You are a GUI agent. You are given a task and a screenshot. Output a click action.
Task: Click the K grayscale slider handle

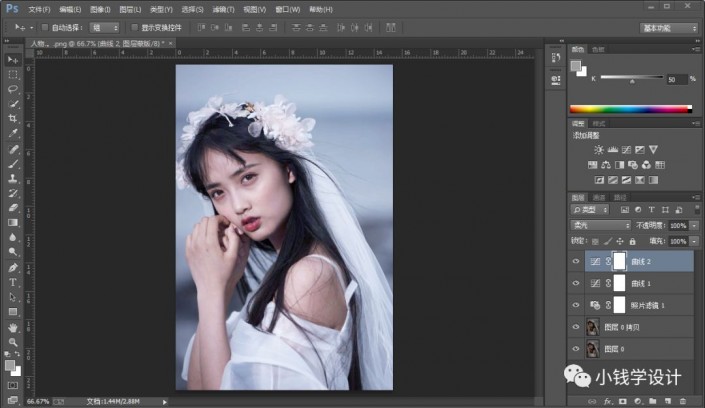[632, 82]
